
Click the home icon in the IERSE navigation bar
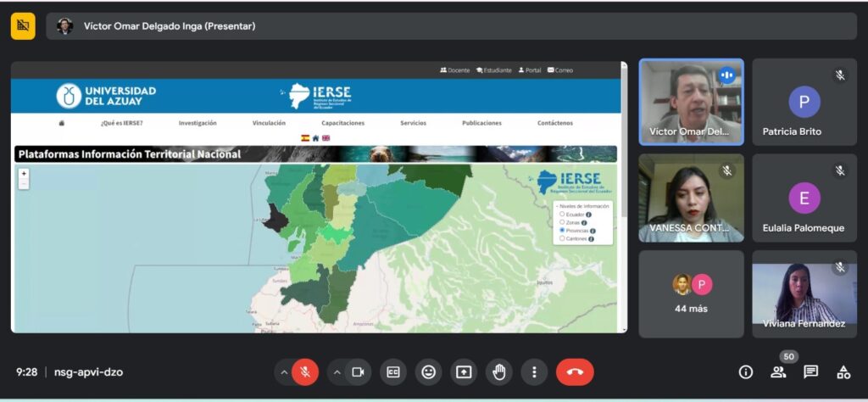(61, 123)
